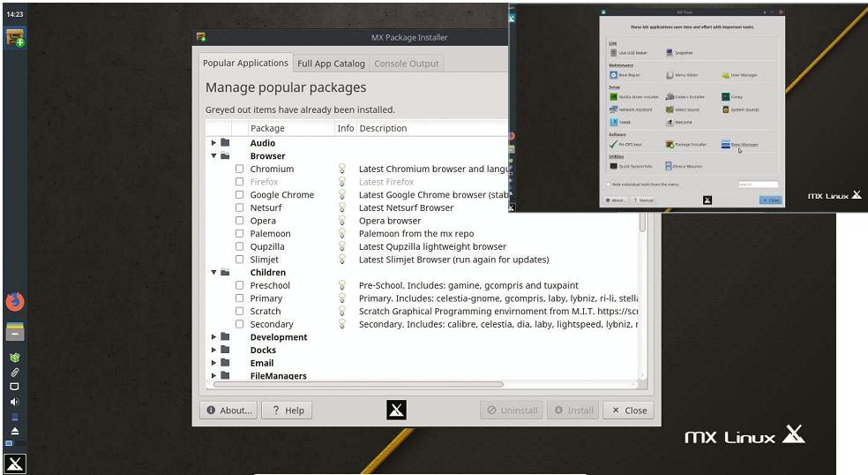Check the Palemoon package checkbox
Viewport: 868px width, 475px height.
(239, 233)
